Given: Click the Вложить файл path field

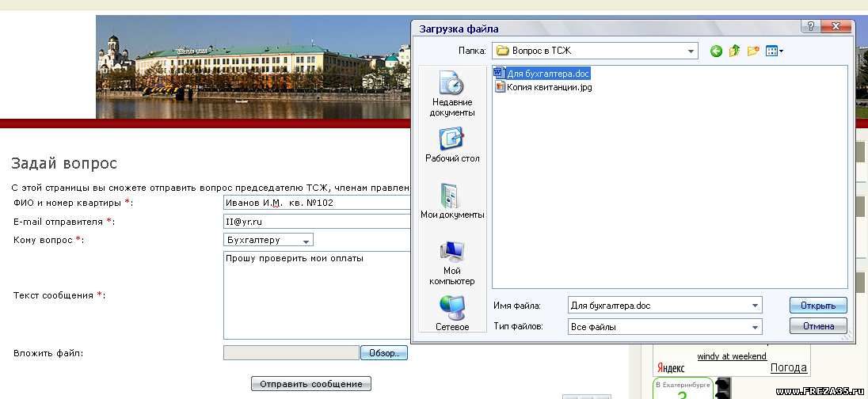Looking at the screenshot, I should point(291,353).
